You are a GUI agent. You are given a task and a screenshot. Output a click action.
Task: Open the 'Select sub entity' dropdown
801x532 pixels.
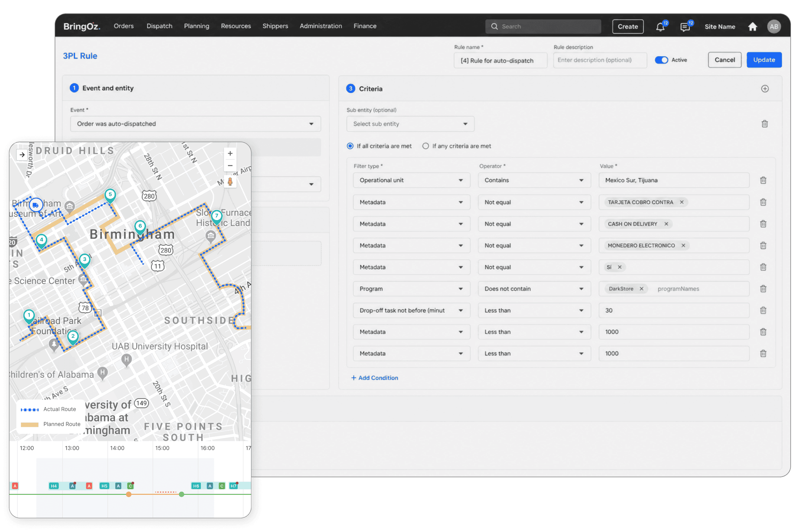point(411,124)
